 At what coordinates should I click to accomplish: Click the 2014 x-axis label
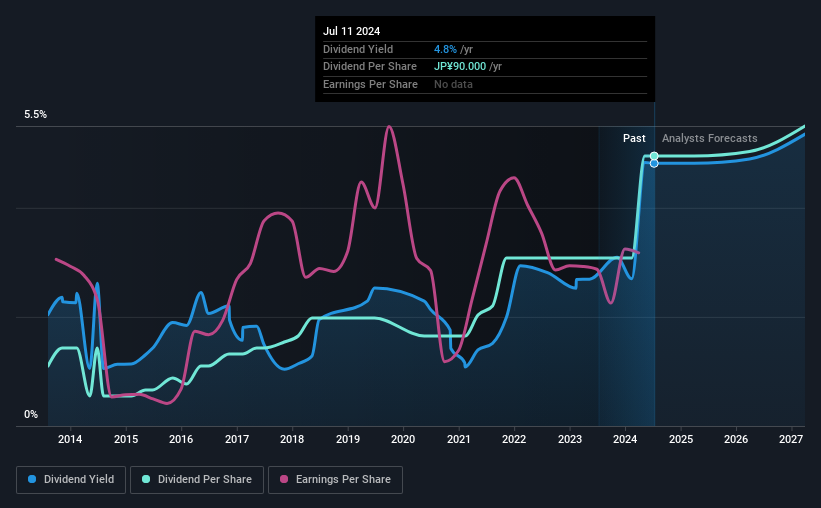coord(70,439)
